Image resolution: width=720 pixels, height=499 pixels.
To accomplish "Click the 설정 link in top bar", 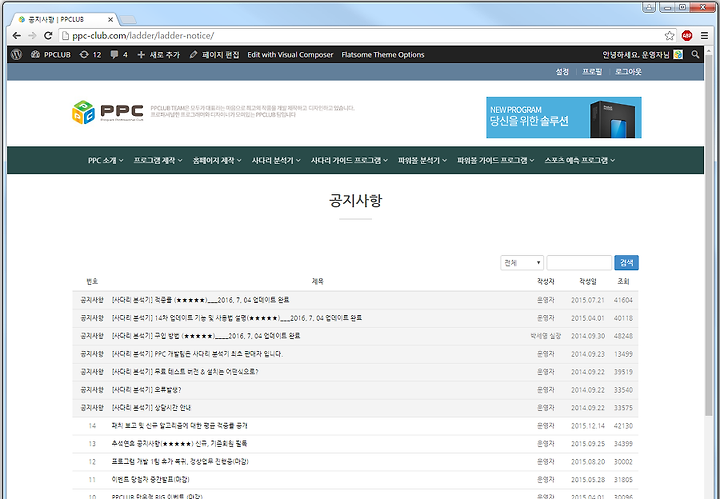I will click(562, 72).
